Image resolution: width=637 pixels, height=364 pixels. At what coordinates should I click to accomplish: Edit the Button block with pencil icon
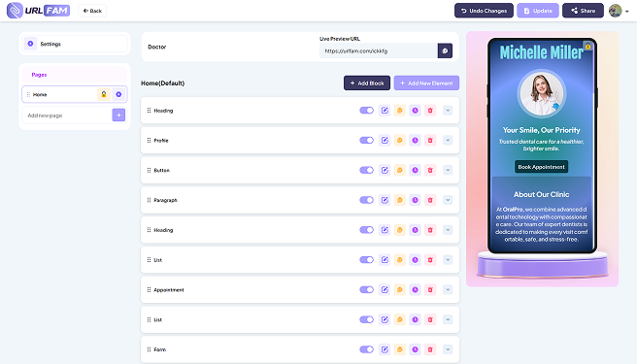pyautogui.click(x=385, y=170)
